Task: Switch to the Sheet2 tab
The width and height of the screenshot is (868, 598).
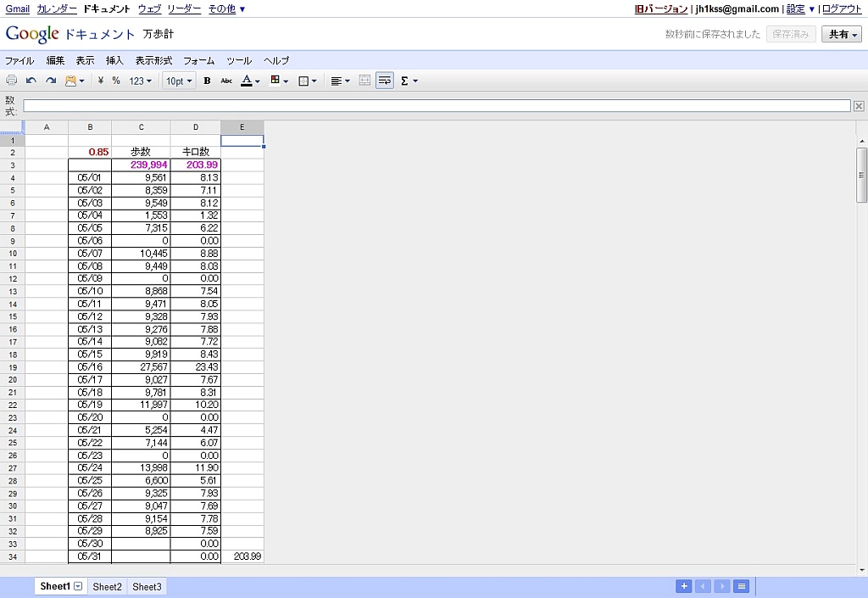Action: 107,586
